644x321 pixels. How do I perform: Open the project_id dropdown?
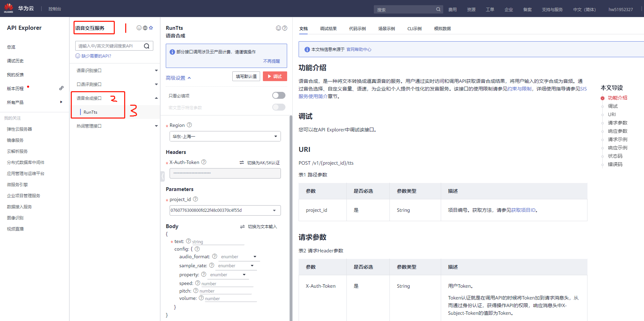tap(225, 210)
